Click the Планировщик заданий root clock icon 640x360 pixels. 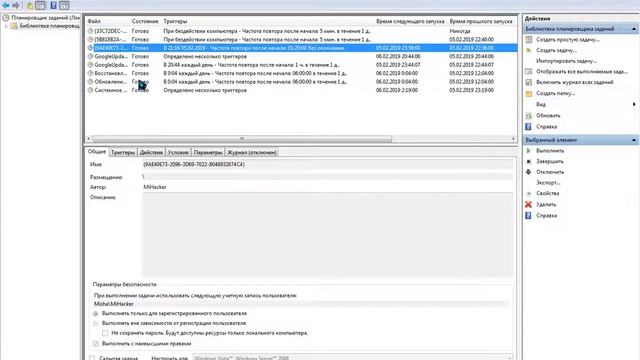click(6, 18)
